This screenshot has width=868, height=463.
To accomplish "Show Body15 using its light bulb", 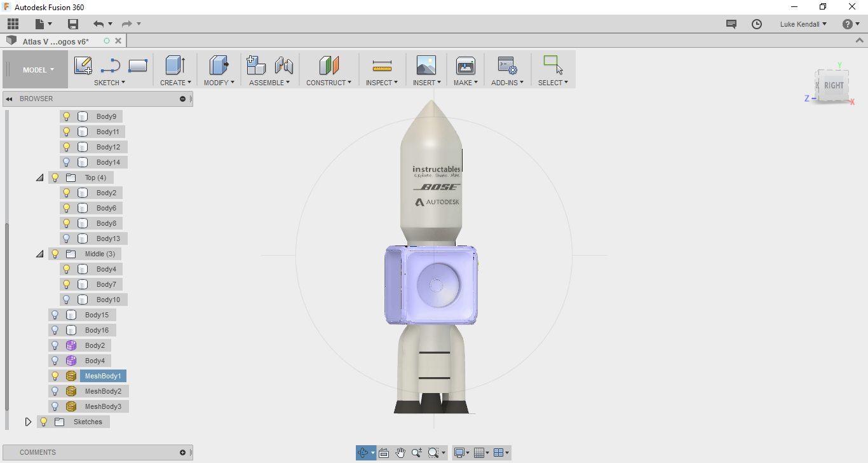I will 55,315.
